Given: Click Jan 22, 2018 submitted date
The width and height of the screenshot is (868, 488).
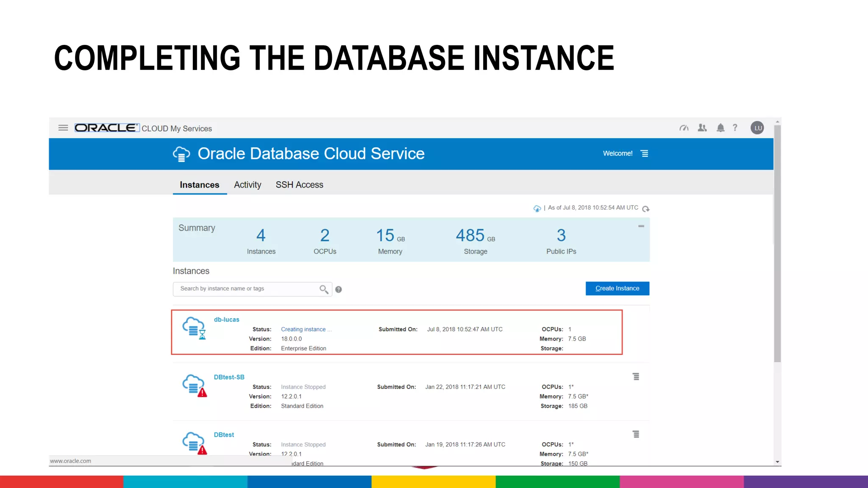Looking at the screenshot, I should 465,387.
